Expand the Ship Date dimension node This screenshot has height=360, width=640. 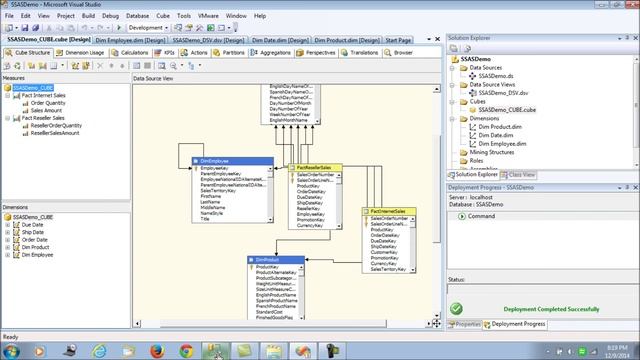pos(7,232)
